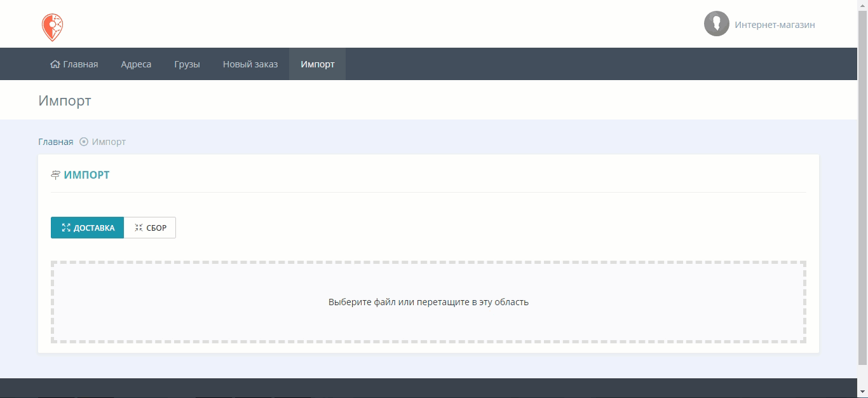Click the ИМПОРТ panel heading
Screen dimensions: 868x398
(x=86, y=175)
